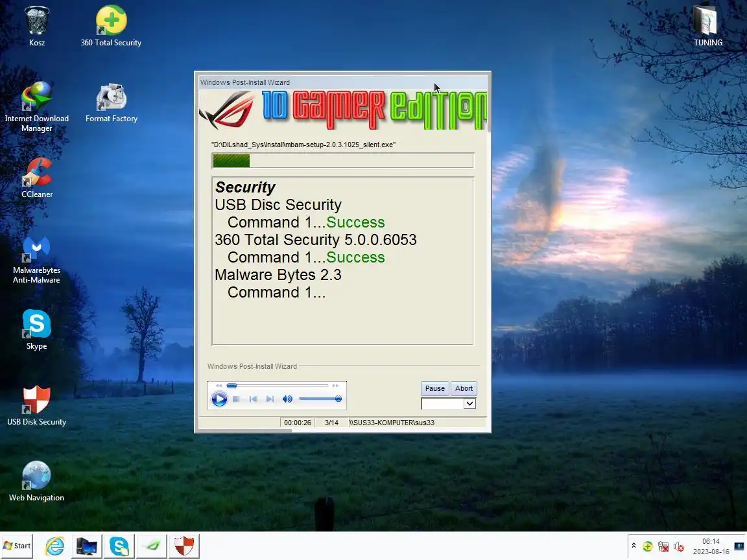Skip to next track in media player
Viewport: 747px width, 560px height.
pyautogui.click(x=270, y=399)
